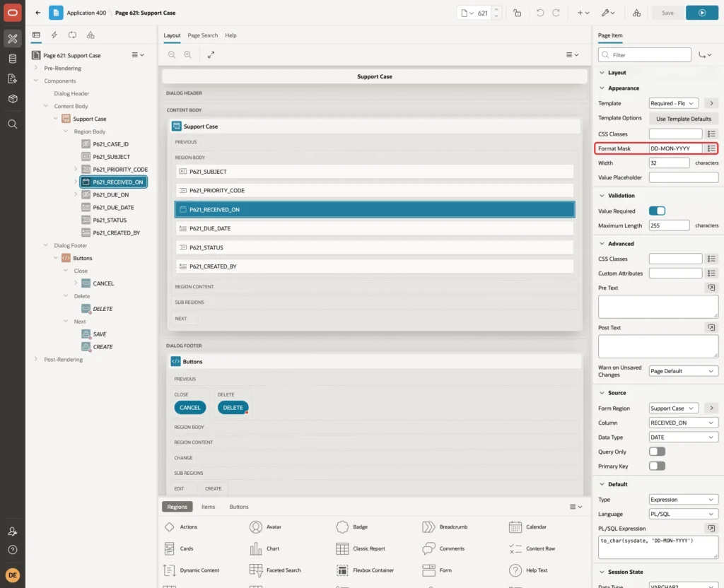The height and width of the screenshot is (588, 724).
Task: Switch to Processing tab icon
Action: pos(73,35)
